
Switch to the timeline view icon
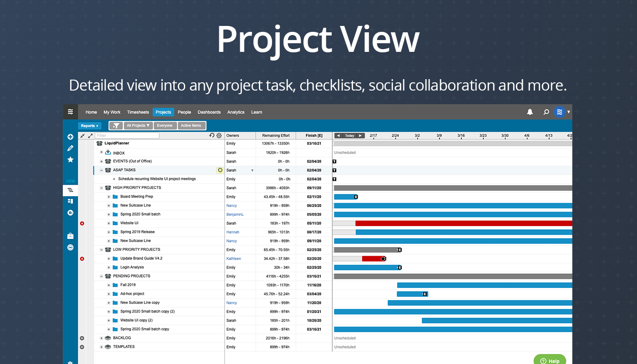[x=70, y=190]
